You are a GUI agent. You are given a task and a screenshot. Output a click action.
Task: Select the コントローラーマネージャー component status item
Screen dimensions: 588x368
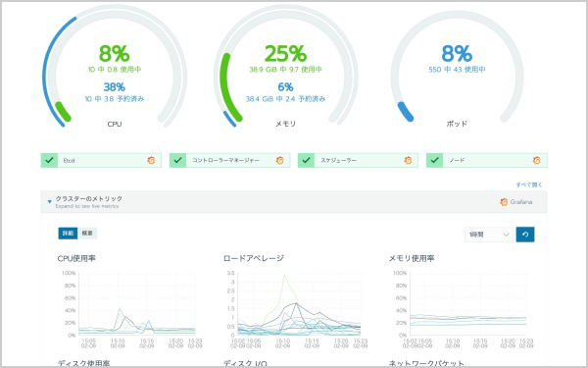[x=230, y=160]
